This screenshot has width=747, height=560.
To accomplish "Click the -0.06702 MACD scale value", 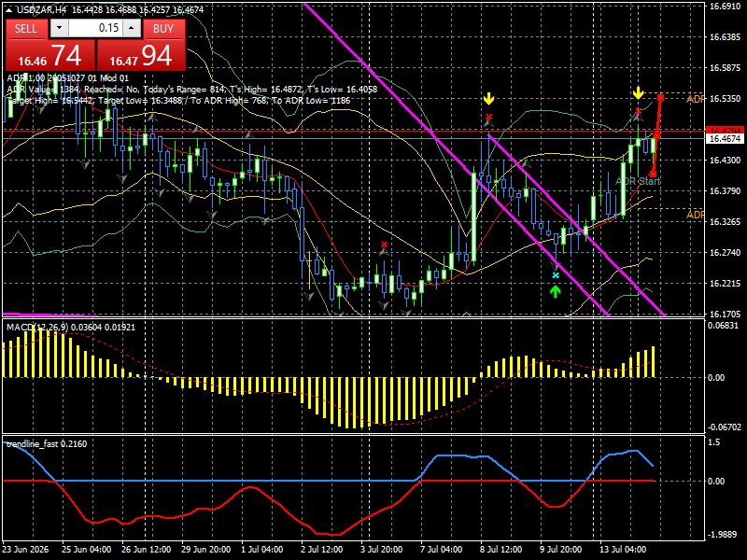I will [x=725, y=427].
